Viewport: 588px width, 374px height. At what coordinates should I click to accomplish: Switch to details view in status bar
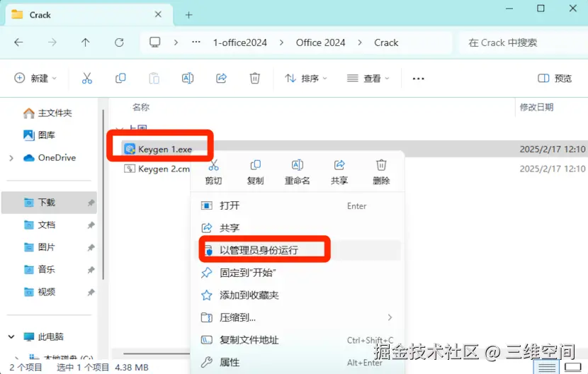pos(546,366)
